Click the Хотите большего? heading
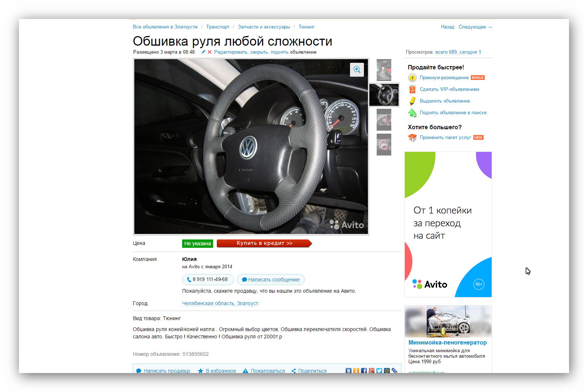 [x=435, y=127]
